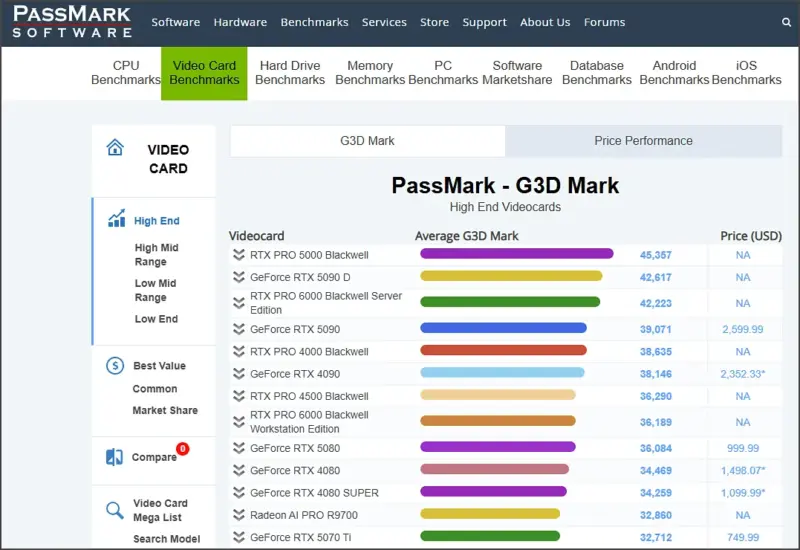Click the 38,146 score for RTX 4090
The height and width of the screenshot is (550, 800).
[656, 374]
